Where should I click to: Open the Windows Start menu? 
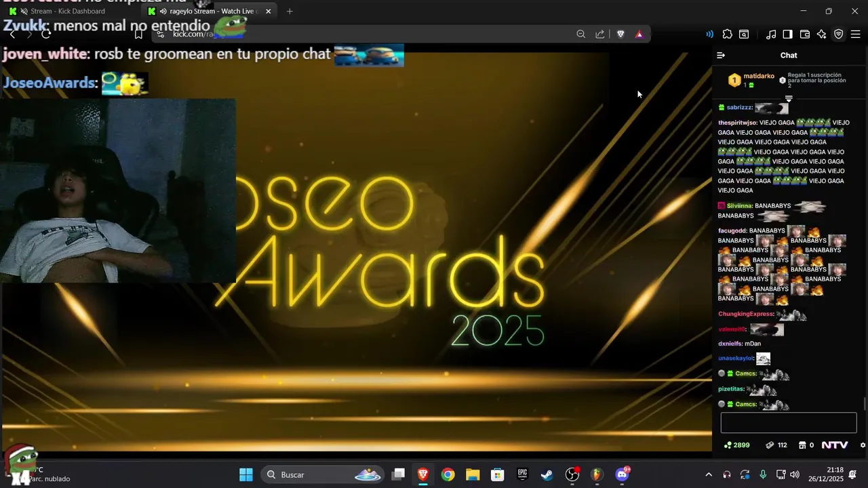[x=246, y=474]
